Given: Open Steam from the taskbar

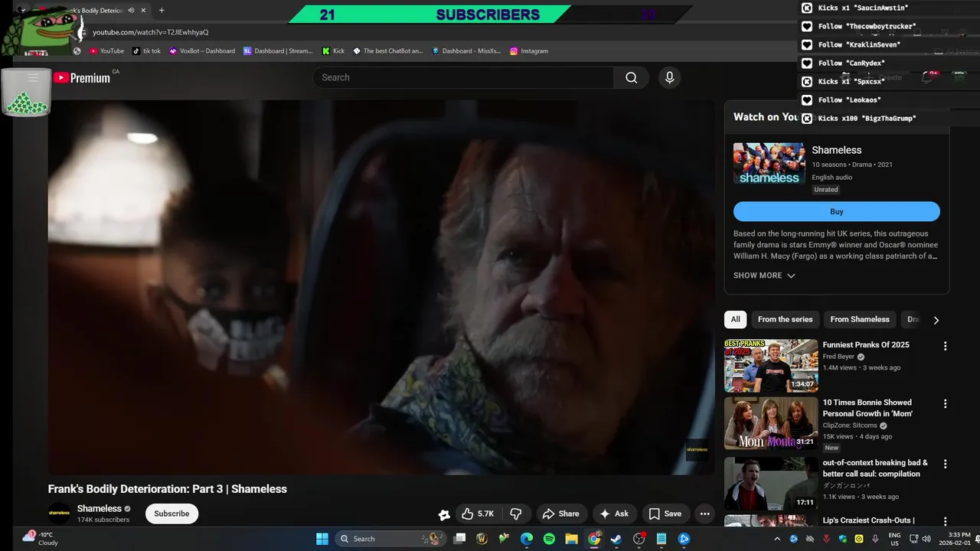Looking at the screenshot, I should [x=616, y=539].
